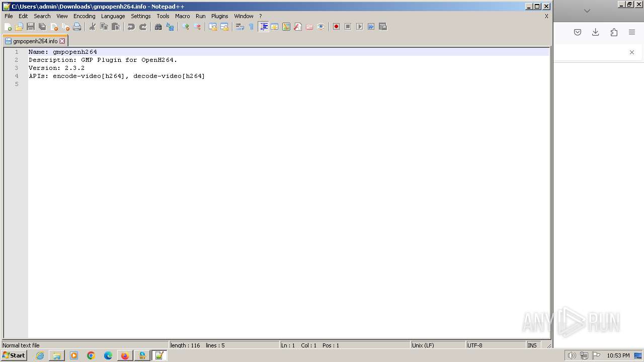This screenshot has height=362, width=644.
Task: Open Firefox downloads arrow icon
Action: [596, 32]
